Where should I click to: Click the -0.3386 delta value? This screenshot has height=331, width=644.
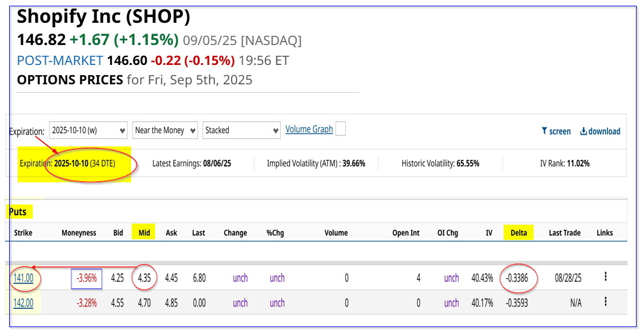[516, 278]
